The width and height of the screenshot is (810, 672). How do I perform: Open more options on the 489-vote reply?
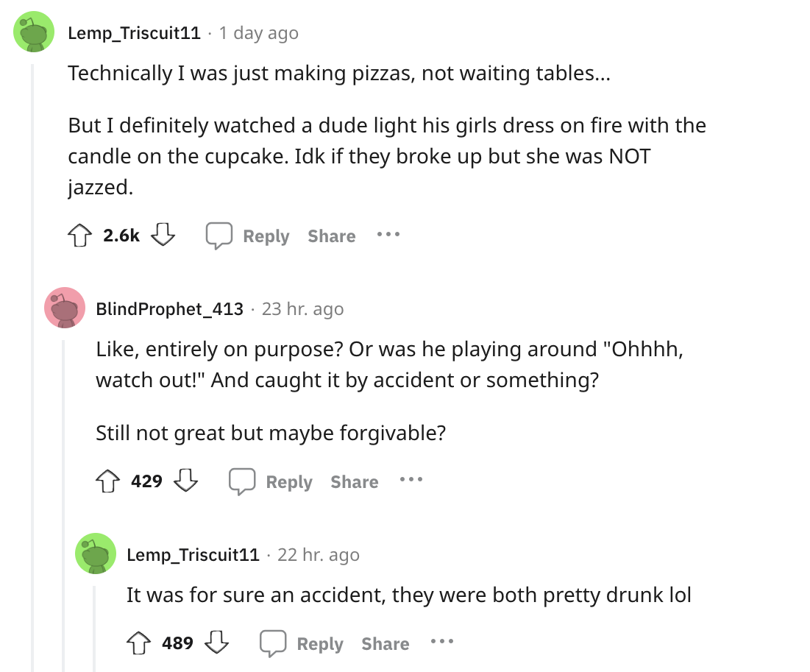tap(441, 643)
